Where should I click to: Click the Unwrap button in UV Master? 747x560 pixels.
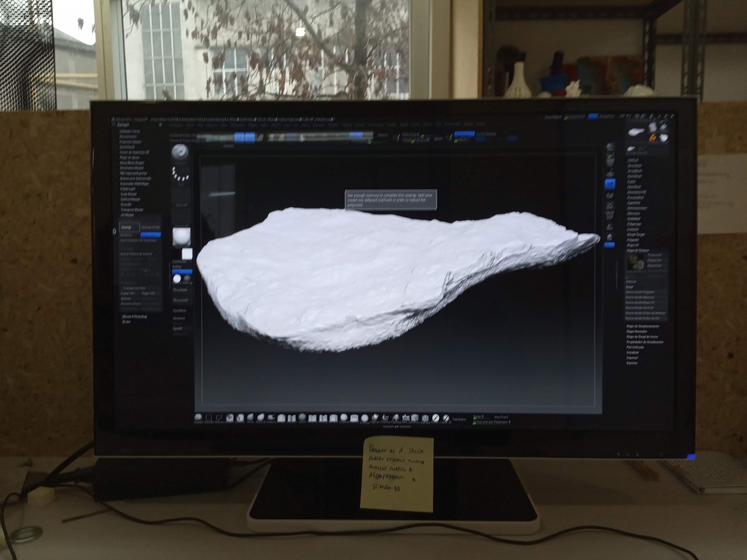130,227
